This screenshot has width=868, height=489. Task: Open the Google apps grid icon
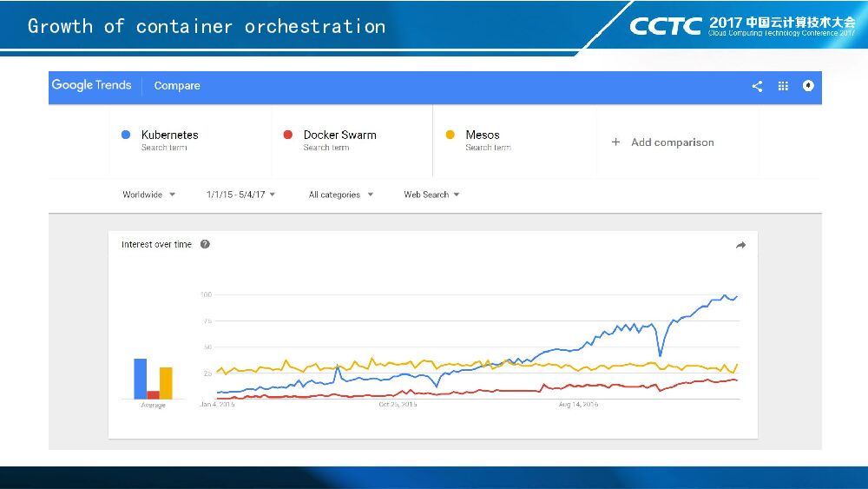pyautogui.click(x=783, y=86)
